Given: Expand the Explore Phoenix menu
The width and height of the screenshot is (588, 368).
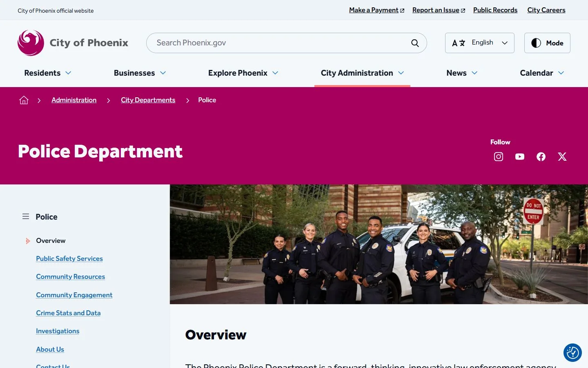Looking at the screenshot, I should [x=243, y=73].
